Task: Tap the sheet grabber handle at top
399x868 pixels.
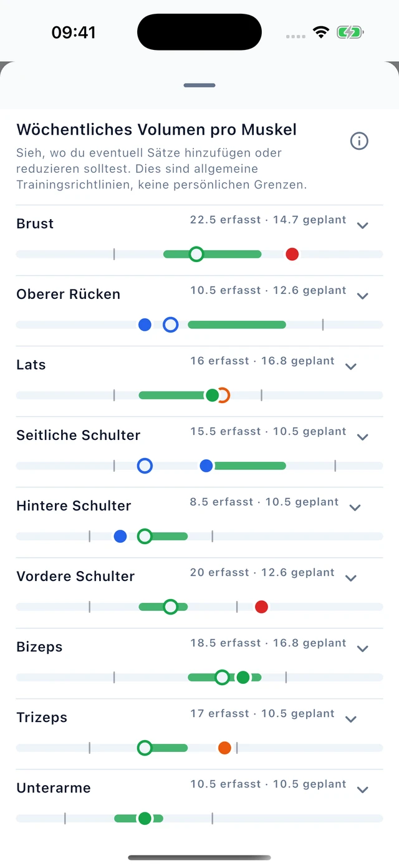Action: (199, 85)
